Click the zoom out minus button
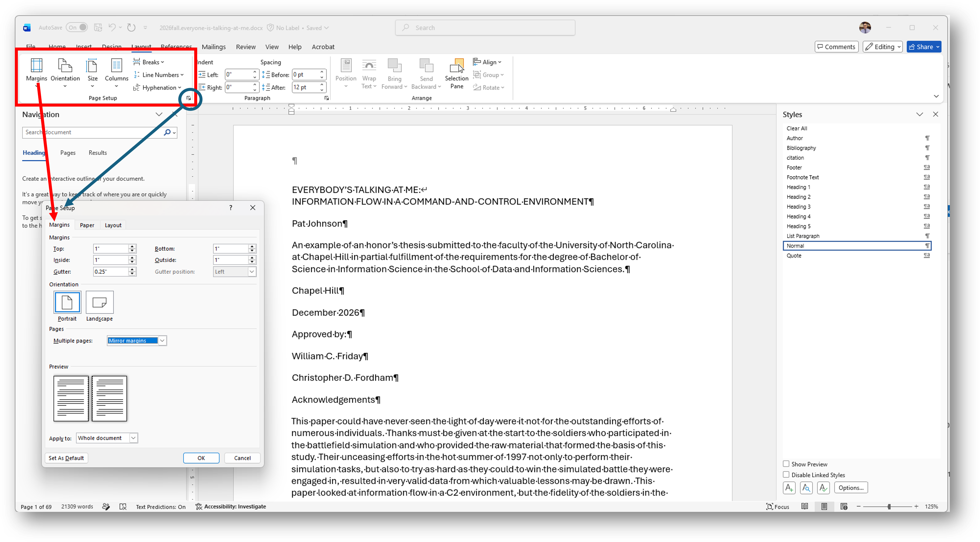 point(859,506)
